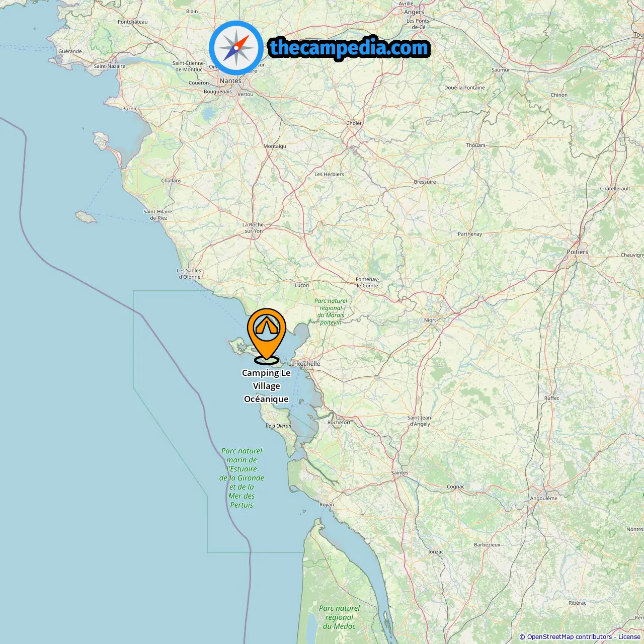Select the Camping Le Village Océanique label

coord(266,386)
